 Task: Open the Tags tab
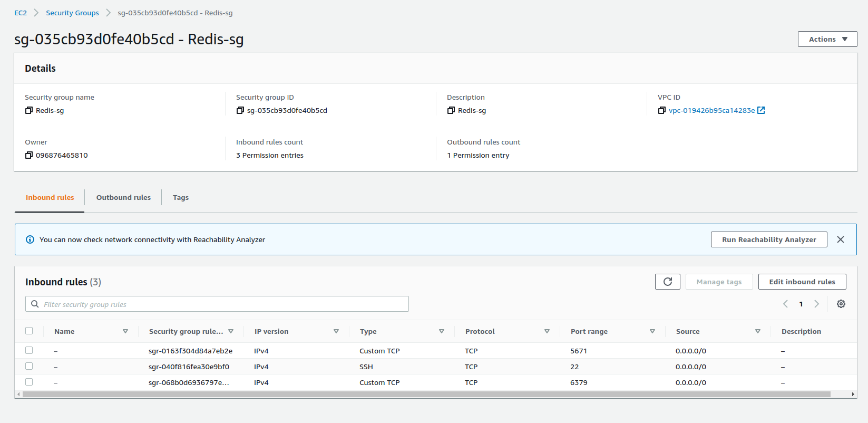pyautogui.click(x=181, y=197)
